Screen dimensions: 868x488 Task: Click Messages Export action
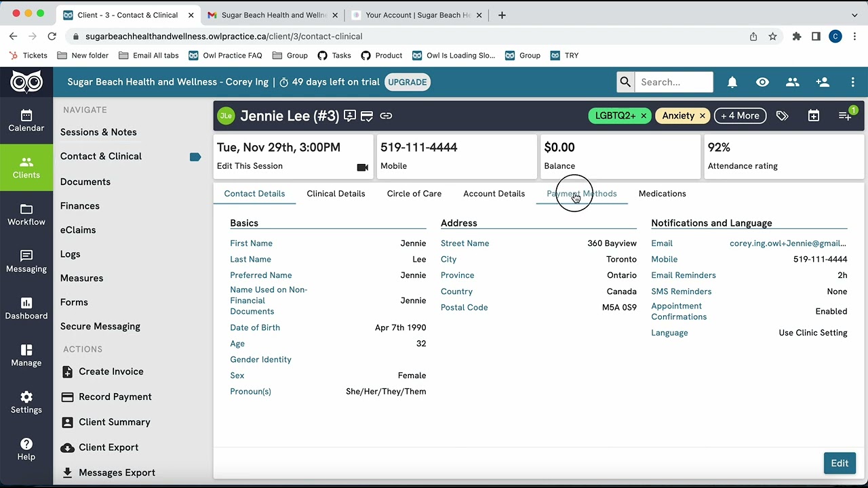click(108, 472)
